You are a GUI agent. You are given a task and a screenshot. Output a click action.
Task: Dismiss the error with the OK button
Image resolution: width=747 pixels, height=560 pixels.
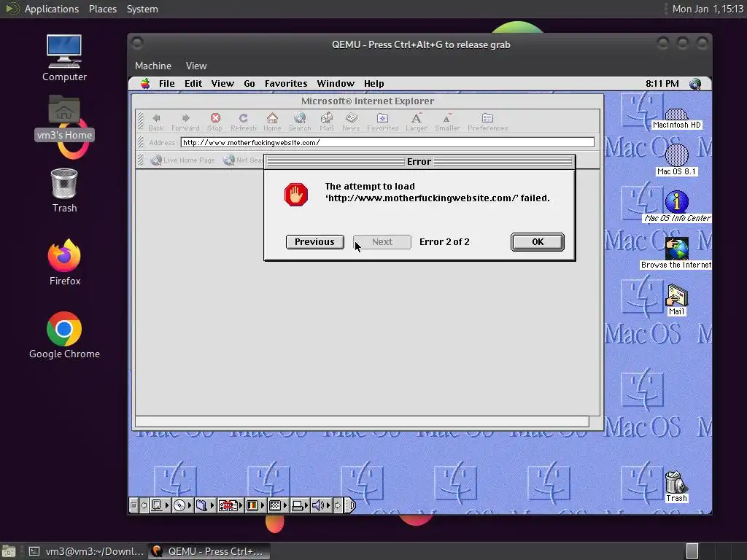(538, 242)
